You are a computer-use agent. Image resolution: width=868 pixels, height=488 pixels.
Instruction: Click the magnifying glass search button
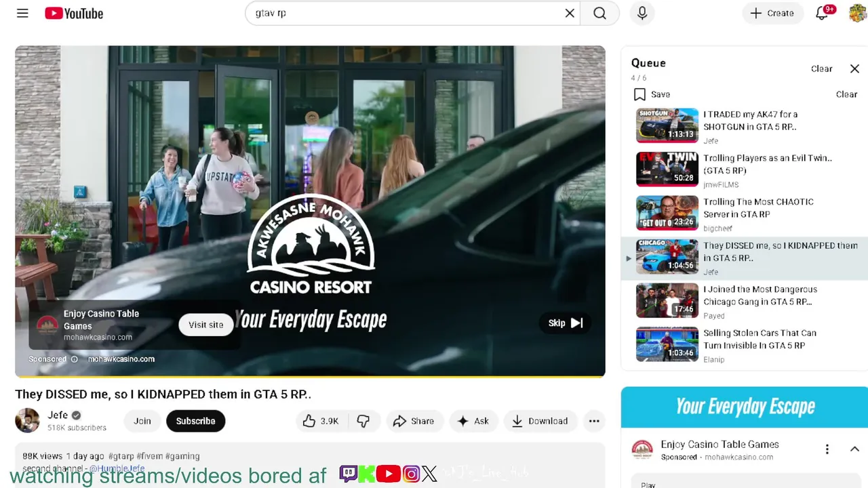click(599, 13)
